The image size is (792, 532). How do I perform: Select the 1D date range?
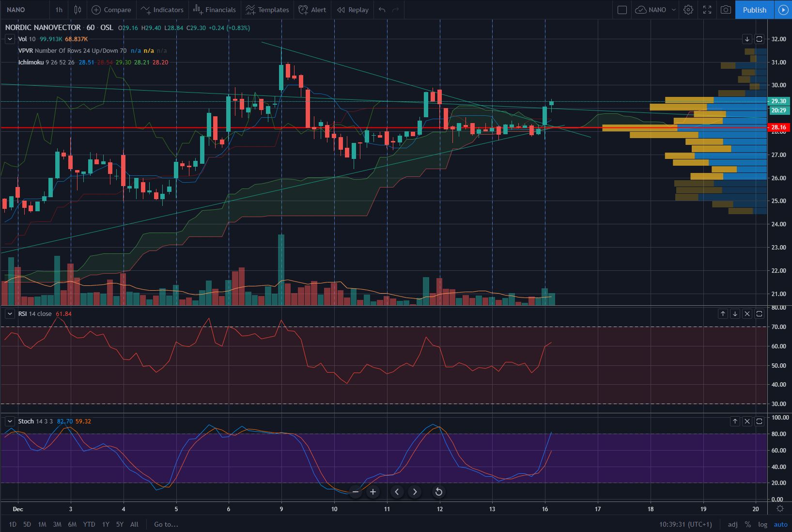pos(13,524)
